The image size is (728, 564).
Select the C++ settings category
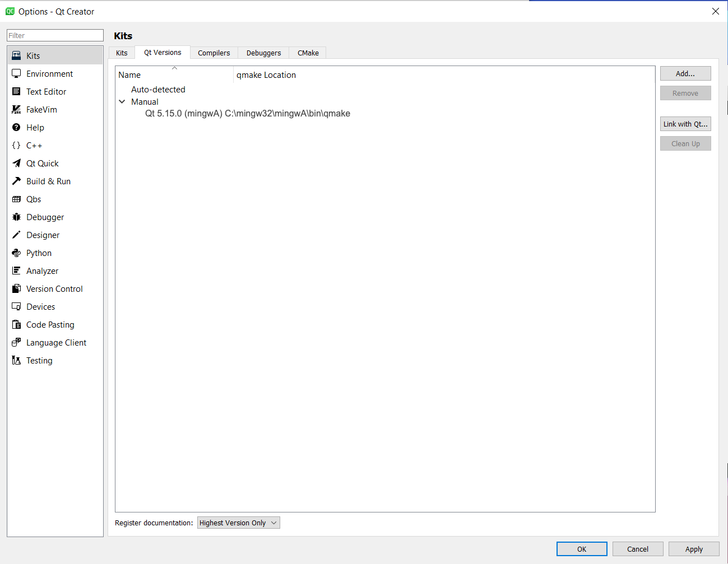tap(34, 145)
